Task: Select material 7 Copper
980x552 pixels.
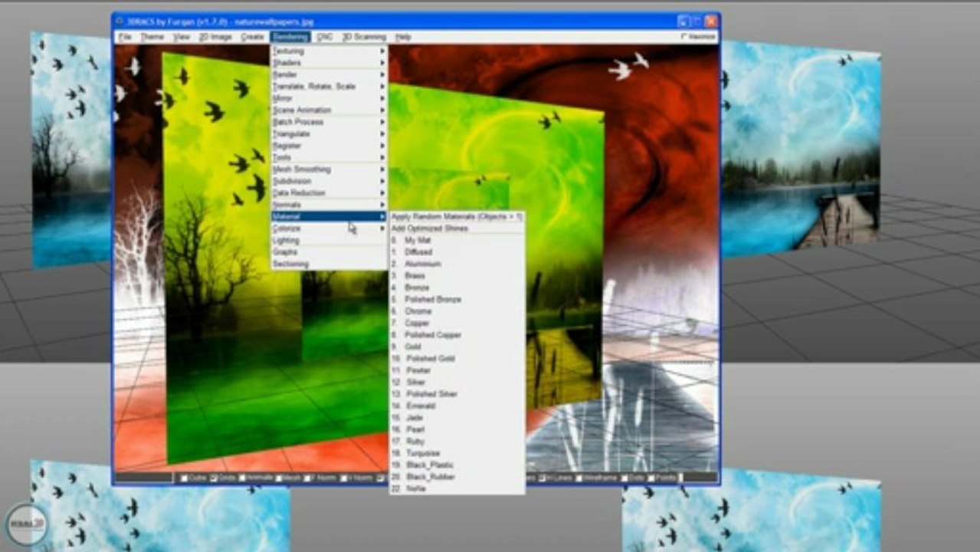Action: 457,323
